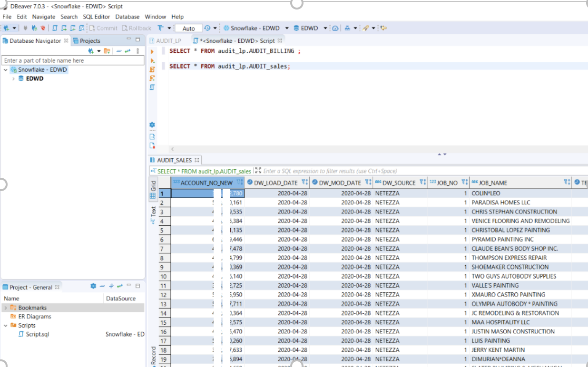588x367 pixels.
Task: Click show execution log icon in editor side bar
Action: [152, 145]
